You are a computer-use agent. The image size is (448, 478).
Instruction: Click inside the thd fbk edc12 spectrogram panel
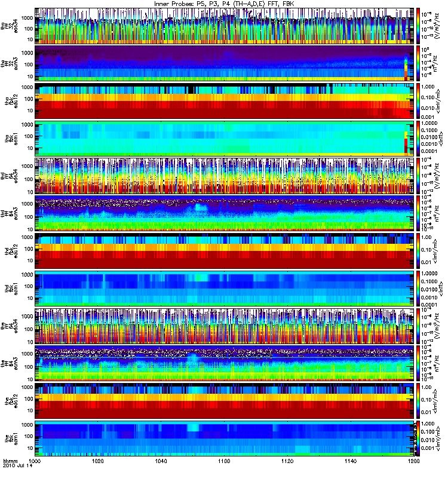click(x=225, y=251)
